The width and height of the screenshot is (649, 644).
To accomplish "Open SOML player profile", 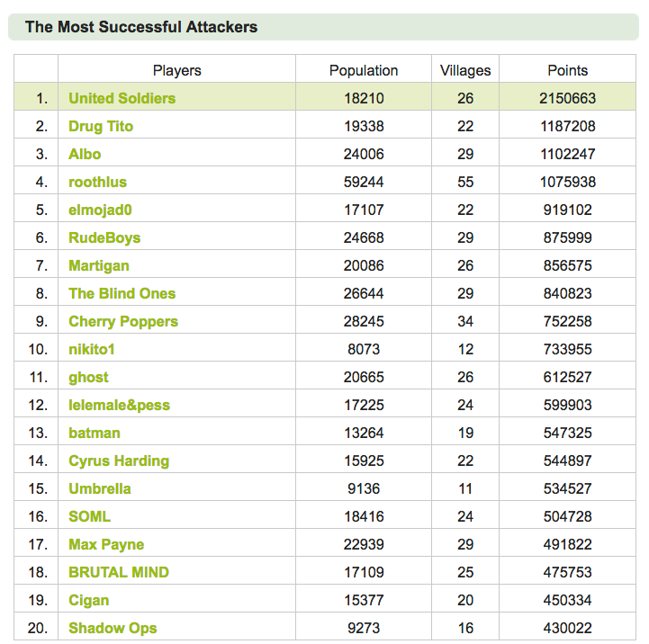I will pos(90,516).
